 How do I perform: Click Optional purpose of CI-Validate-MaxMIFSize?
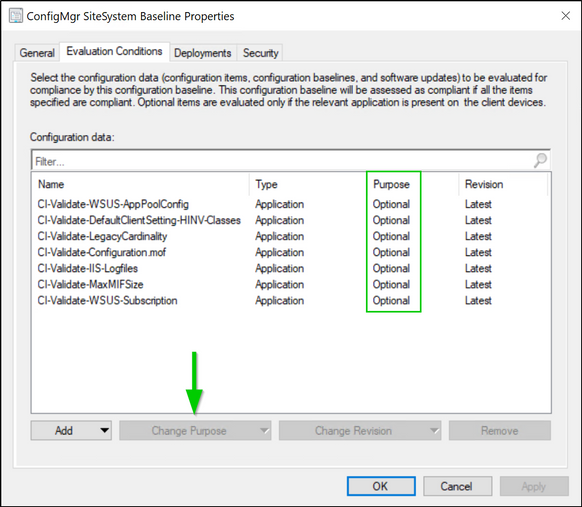[x=391, y=284]
